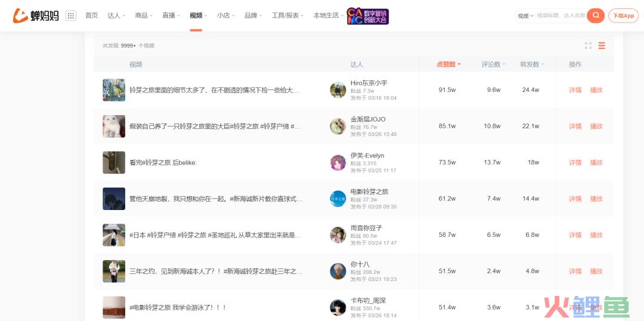This screenshot has width=644, height=321.
Task: Open thumbnail of 我学会游泳了 video
Action: pyautogui.click(x=114, y=307)
